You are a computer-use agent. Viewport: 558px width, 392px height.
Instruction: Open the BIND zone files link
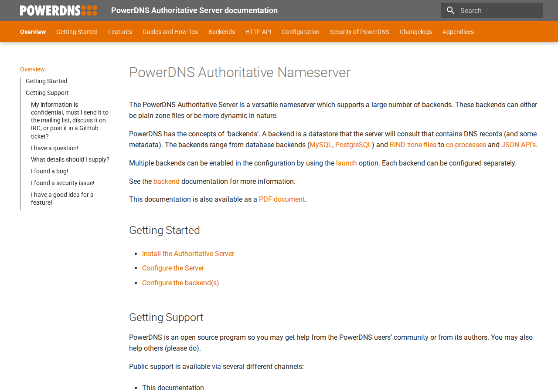[x=413, y=145]
